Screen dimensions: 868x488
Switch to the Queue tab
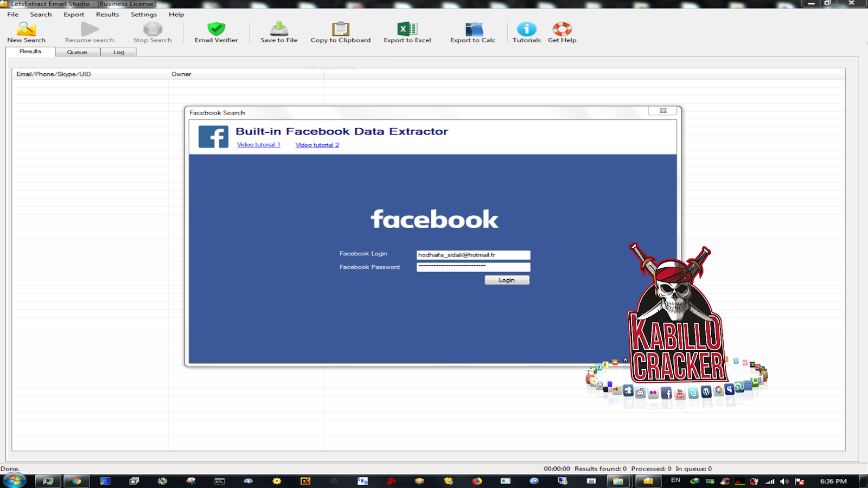(x=77, y=52)
